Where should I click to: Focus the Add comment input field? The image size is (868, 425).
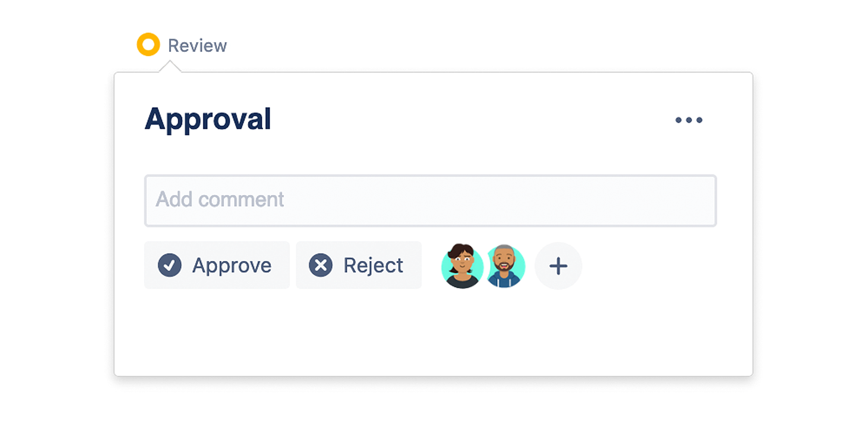430,201
